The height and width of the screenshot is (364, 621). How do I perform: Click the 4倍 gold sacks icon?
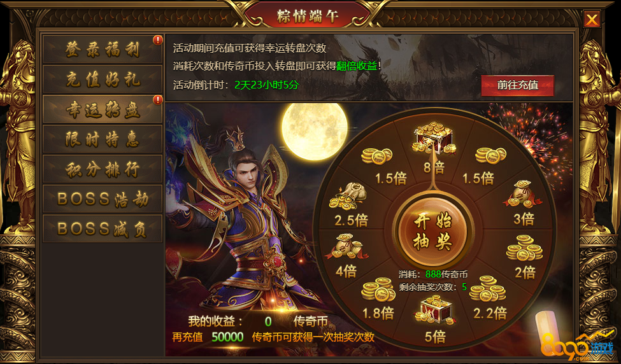346,247
